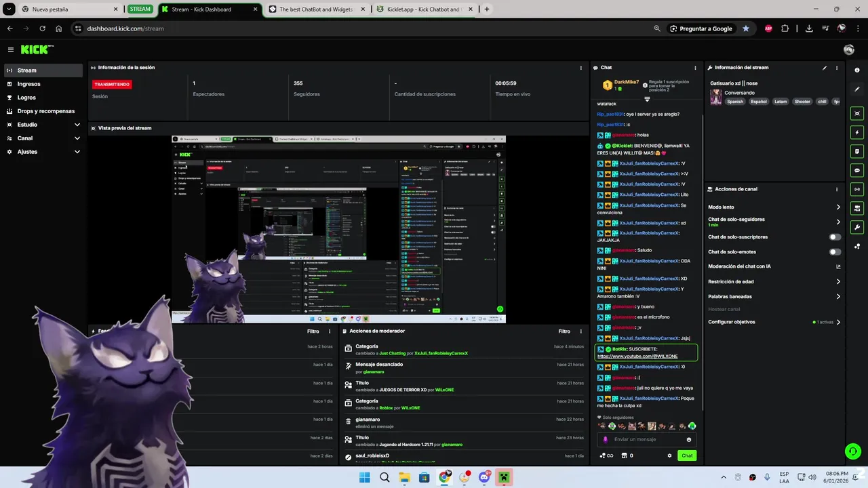Open the hamburger menu next to Kick logo
Screen dimensions: 868x488
(11, 49)
